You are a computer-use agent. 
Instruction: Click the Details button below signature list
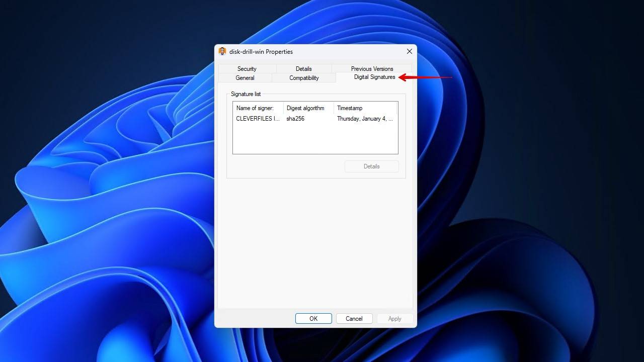[372, 166]
